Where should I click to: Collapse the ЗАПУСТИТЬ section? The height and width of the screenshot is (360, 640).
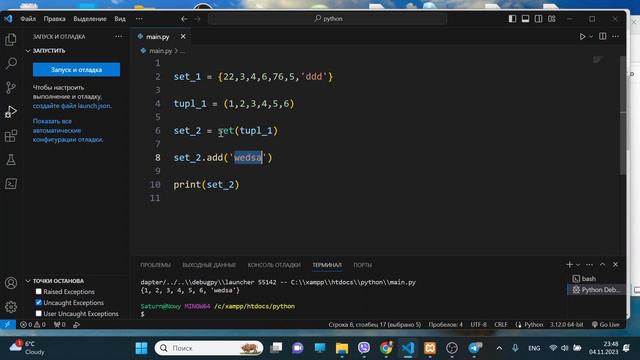pyautogui.click(x=28, y=51)
